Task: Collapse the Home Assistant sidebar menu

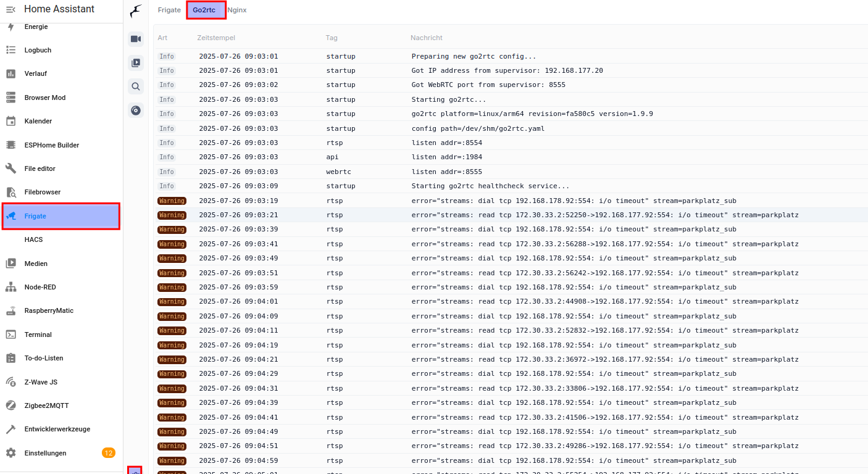Action: (x=10, y=9)
